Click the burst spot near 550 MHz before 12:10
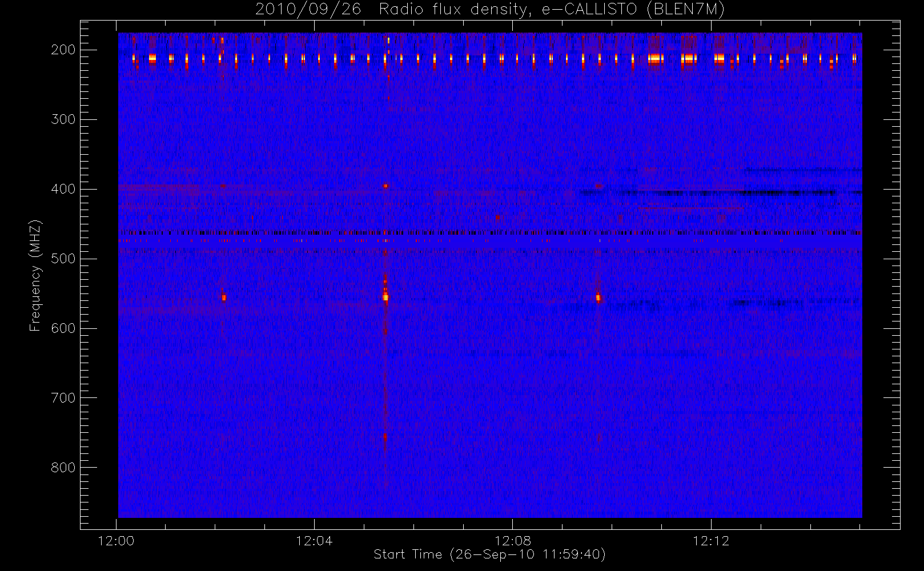 [x=598, y=297]
